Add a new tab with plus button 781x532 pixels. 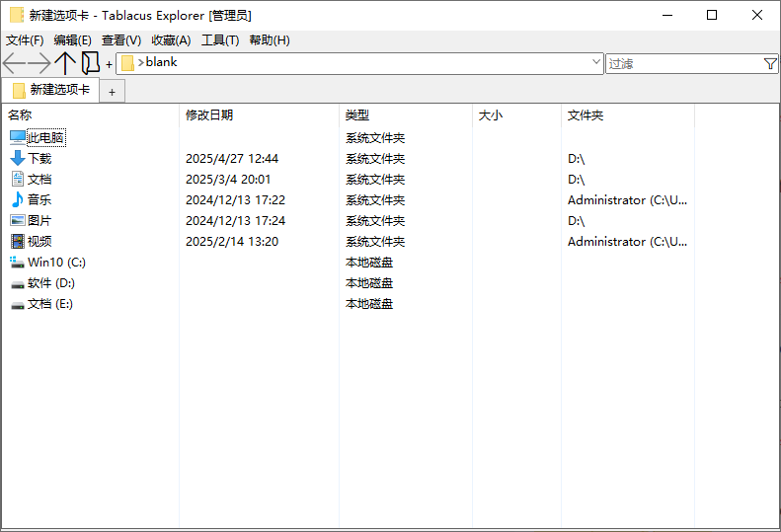pyautogui.click(x=113, y=92)
